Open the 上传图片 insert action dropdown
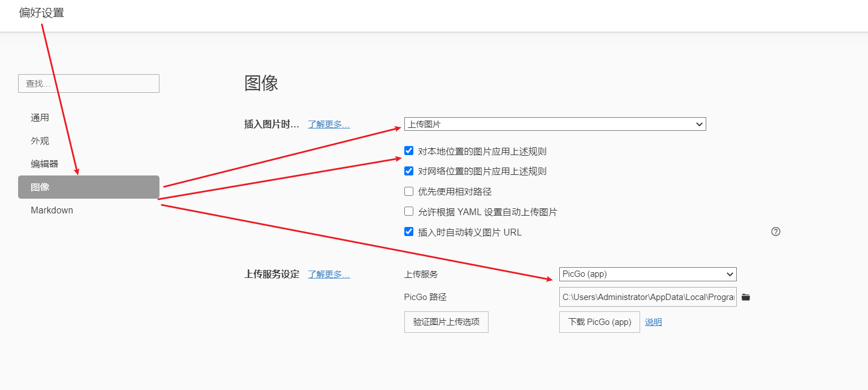The width and height of the screenshot is (868, 390). pos(555,124)
